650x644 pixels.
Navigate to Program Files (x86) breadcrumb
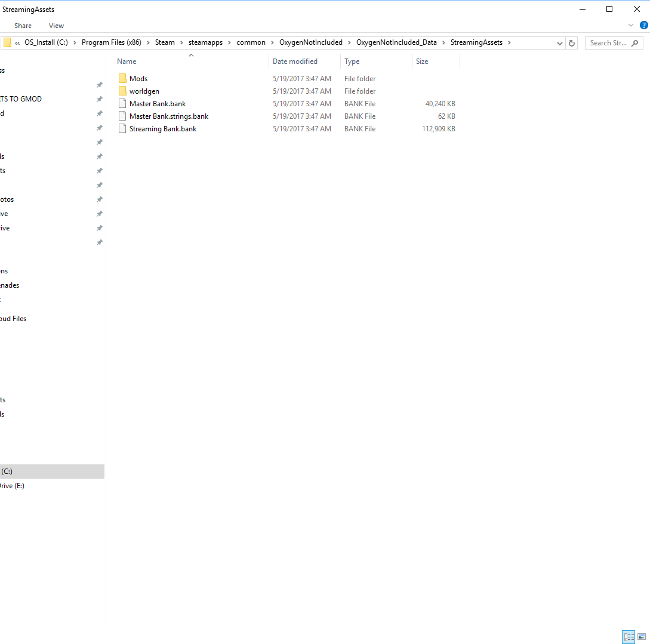click(112, 42)
